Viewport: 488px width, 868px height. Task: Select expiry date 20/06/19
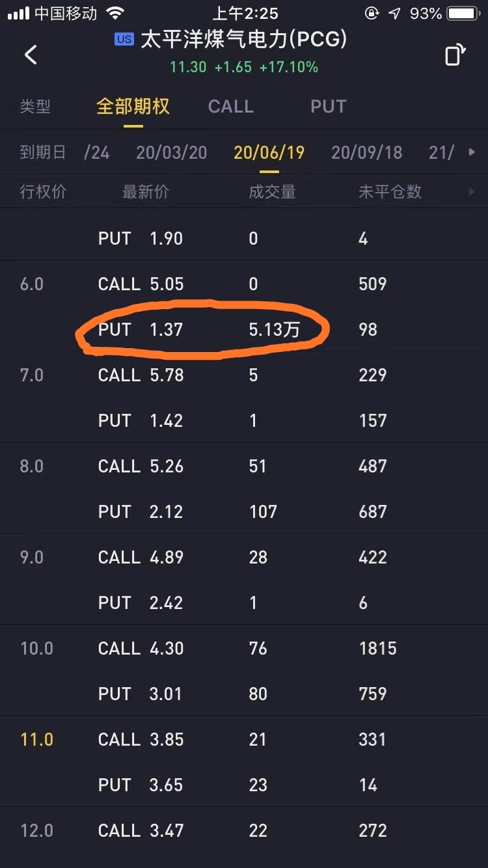point(269,152)
